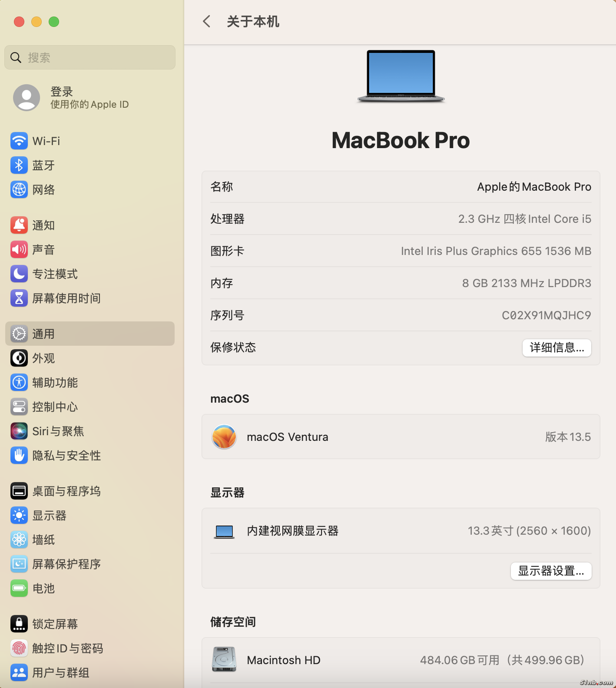Go back with the chevron arrow
Image resolution: width=616 pixels, height=688 pixels.
(x=207, y=21)
